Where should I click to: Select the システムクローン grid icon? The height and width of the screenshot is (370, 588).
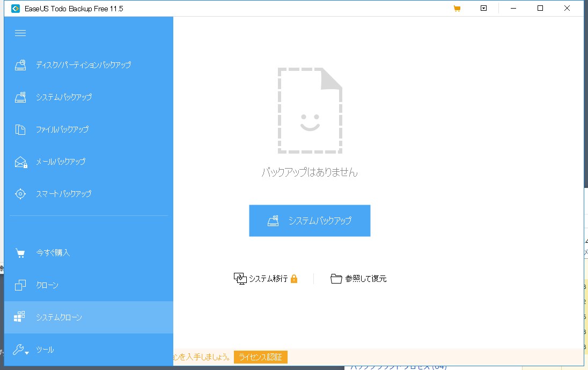(20, 317)
